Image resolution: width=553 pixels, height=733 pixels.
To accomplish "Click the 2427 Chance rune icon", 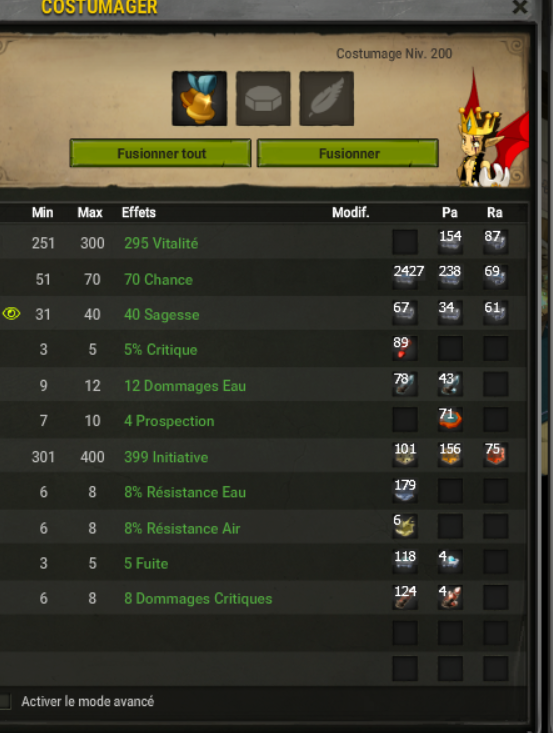I will coord(405,277).
